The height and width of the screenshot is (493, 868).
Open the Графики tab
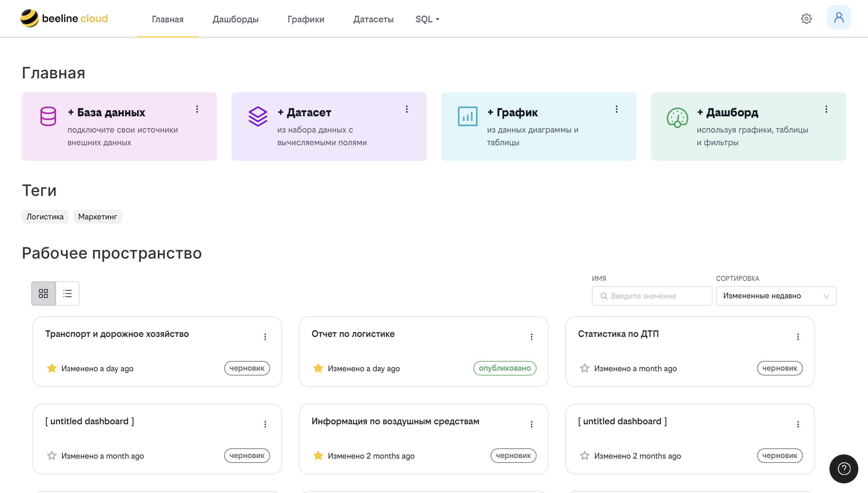[306, 19]
